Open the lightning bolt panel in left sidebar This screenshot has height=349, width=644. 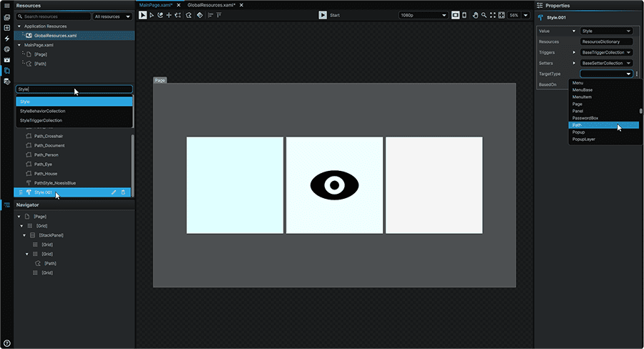pyautogui.click(x=6, y=39)
